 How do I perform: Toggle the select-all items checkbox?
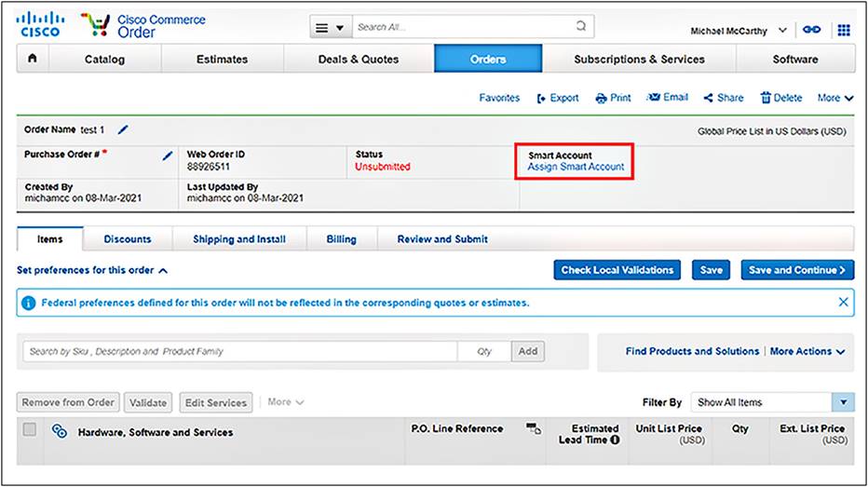(x=30, y=429)
